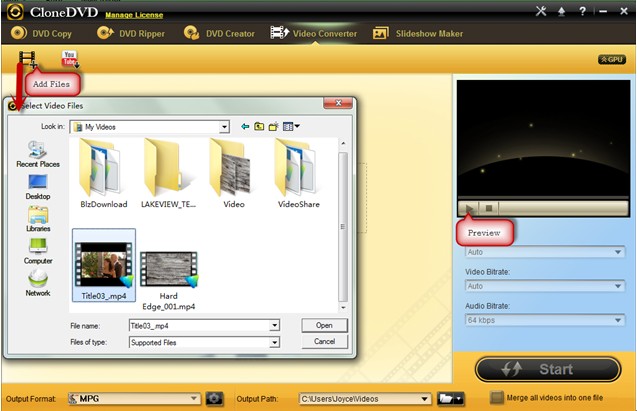Open the view menu icon in dialog
This screenshot has height=411, width=637.
coord(291,127)
